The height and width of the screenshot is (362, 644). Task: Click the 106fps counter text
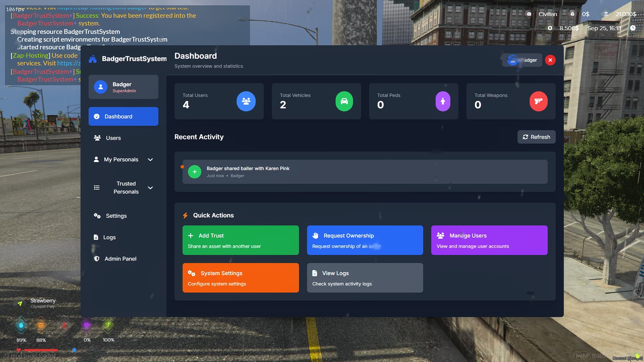pyautogui.click(x=15, y=9)
